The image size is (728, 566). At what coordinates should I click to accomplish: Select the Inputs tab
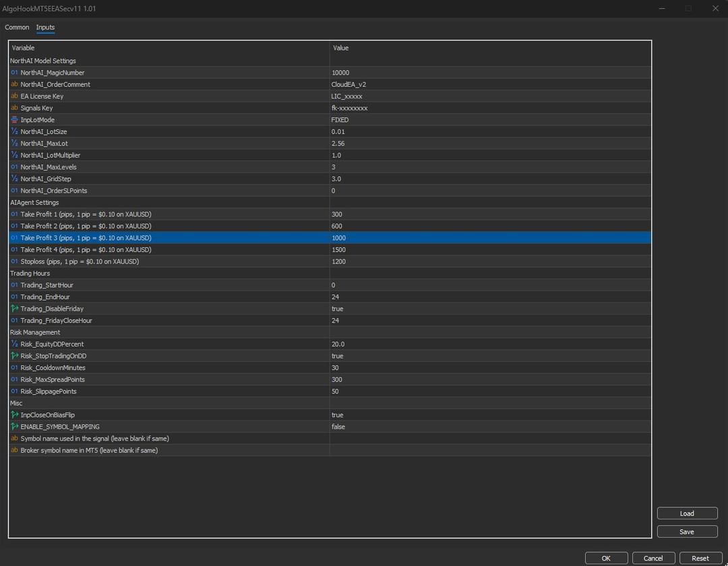[45, 28]
